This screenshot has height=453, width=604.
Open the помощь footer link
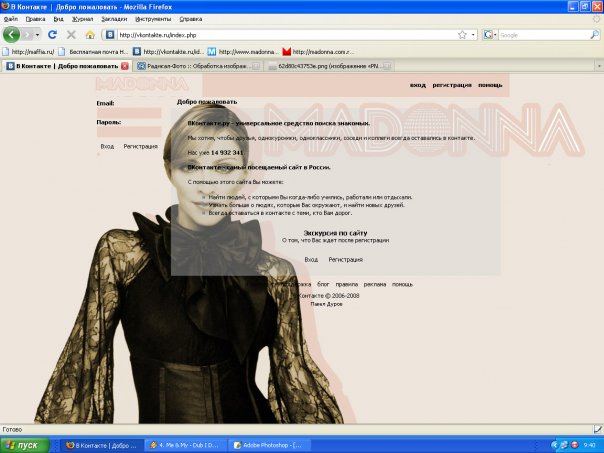(x=402, y=284)
